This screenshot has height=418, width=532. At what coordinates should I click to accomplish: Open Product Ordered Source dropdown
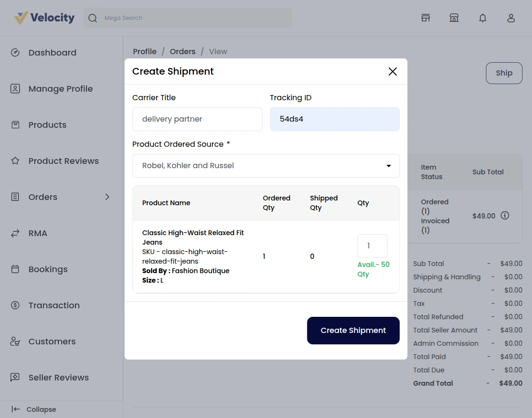pyautogui.click(x=266, y=166)
